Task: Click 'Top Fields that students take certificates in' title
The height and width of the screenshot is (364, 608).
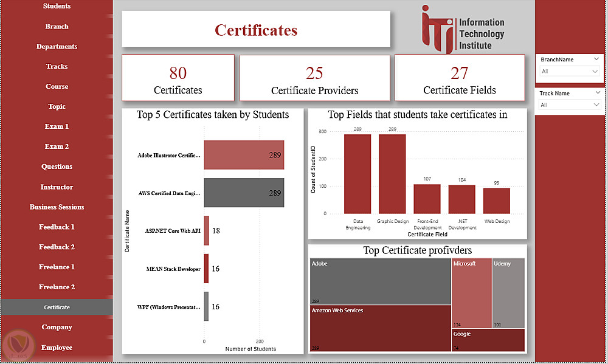Action: (x=418, y=115)
